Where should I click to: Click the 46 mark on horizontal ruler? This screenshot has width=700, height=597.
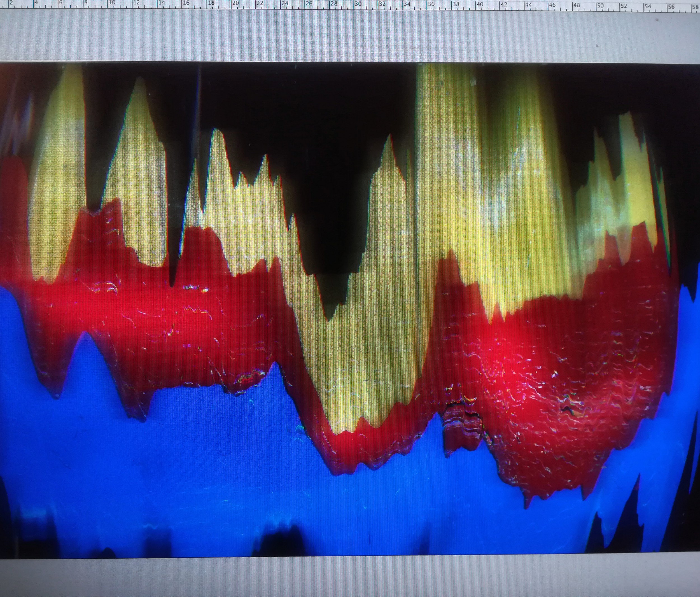552,5
